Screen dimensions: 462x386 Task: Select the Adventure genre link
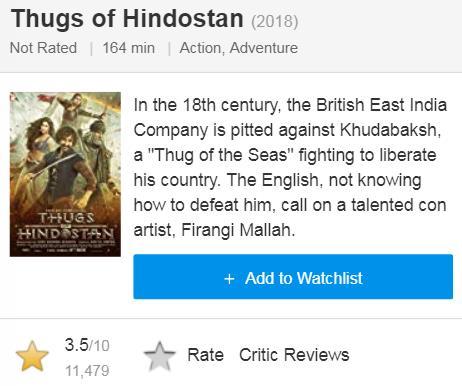click(264, 48)
